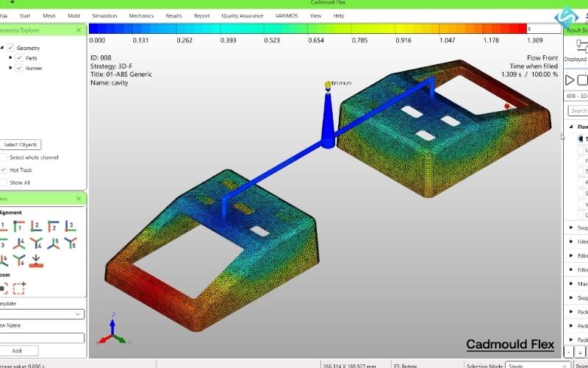Click the Simcon logo at top right

click(566, 17)
